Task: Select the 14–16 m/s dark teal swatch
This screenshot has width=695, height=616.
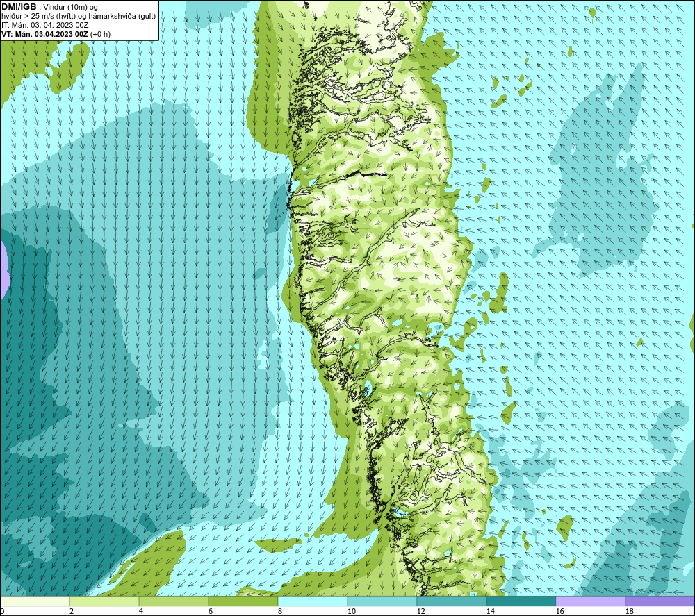Action: tap(521, 601)
